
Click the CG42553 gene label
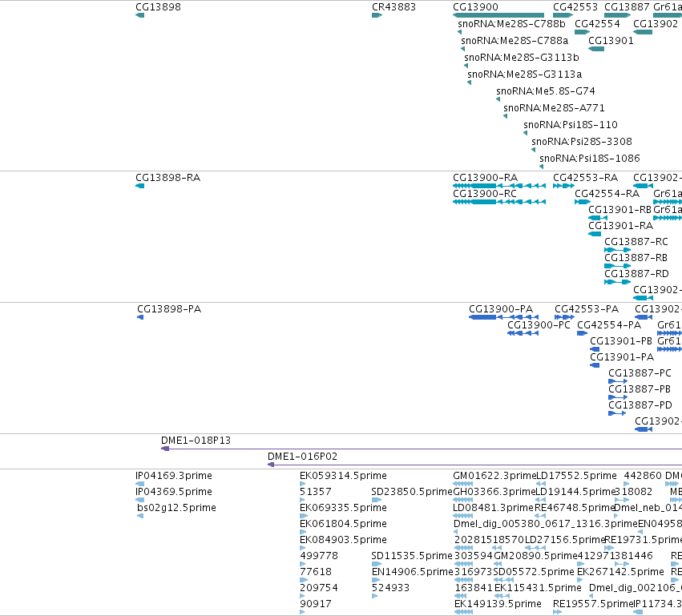[x=575, y=7]
